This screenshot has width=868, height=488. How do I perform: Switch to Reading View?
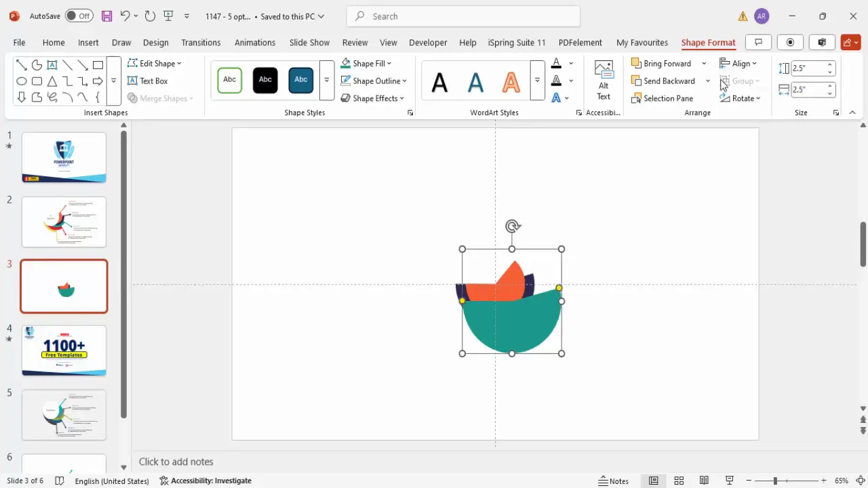[x=704, y=481]
